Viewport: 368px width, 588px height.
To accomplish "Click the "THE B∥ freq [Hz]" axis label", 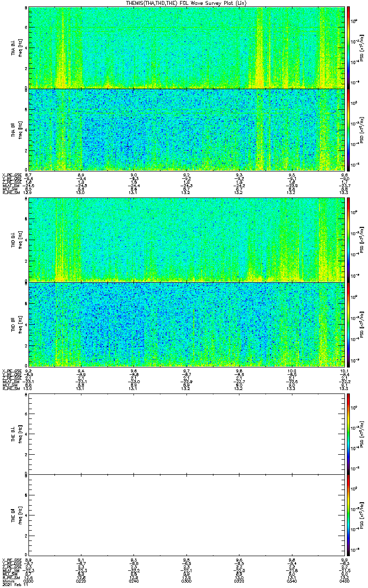I will click(17, 515).
